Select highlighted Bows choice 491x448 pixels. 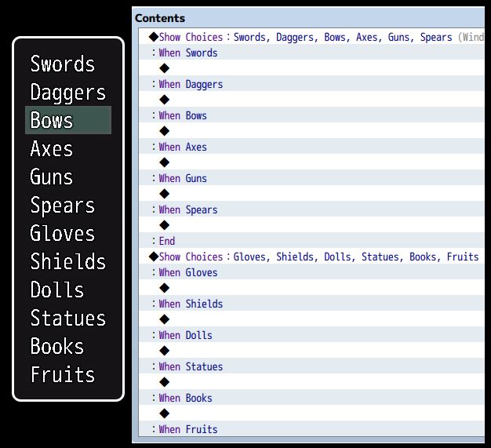68,120
